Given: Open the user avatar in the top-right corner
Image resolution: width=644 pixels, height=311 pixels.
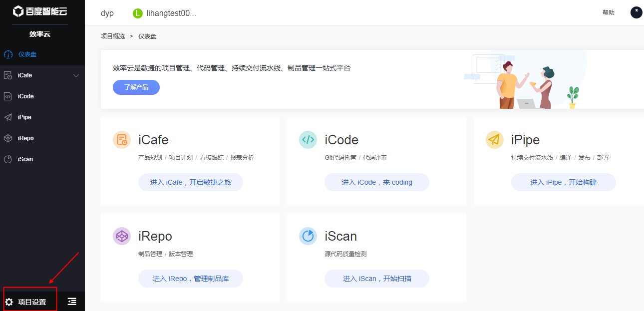Looking at the screenshot, I should click(x=637, y=12).
